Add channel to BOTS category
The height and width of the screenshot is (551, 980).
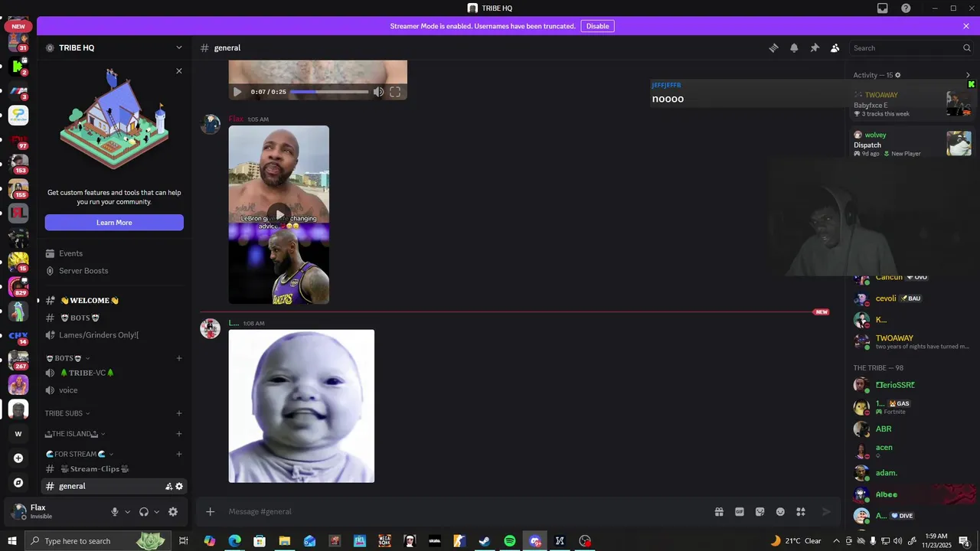point(179,358)
